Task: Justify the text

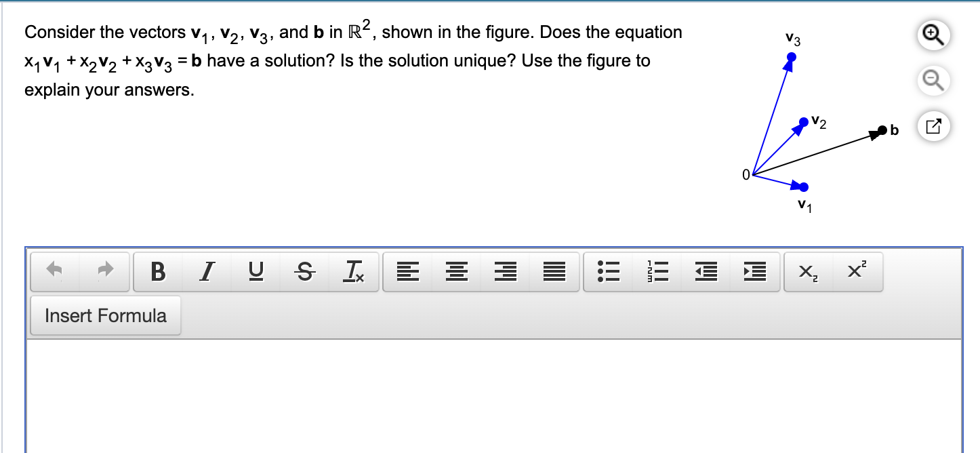Action: (x=554, y=271)
